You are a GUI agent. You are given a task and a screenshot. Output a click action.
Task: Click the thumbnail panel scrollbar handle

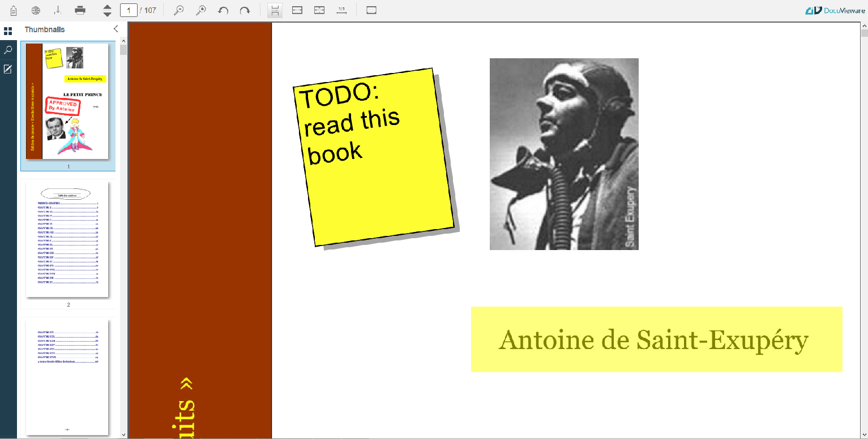tap(123, 50)
